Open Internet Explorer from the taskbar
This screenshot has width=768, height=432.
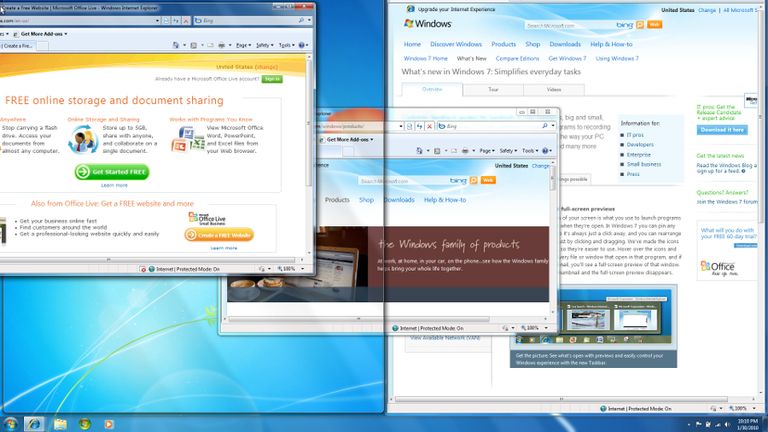coord(34,424)
